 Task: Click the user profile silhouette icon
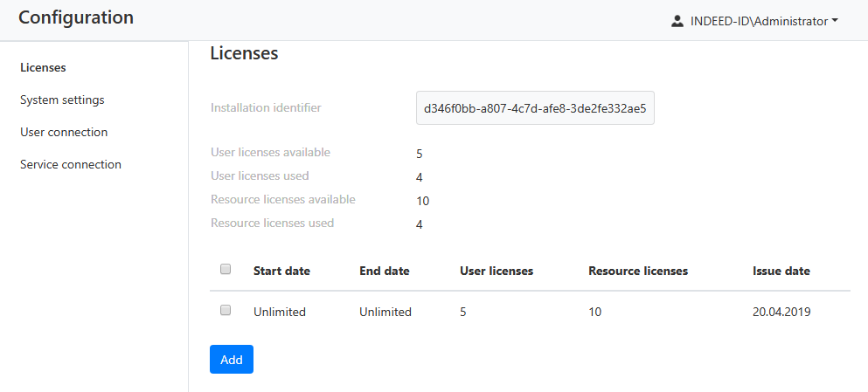click(x=677, y=21)
